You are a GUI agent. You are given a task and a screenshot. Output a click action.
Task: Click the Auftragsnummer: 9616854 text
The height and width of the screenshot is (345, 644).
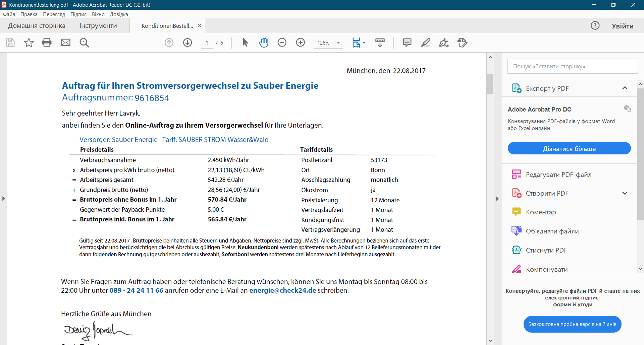point(115,98)
